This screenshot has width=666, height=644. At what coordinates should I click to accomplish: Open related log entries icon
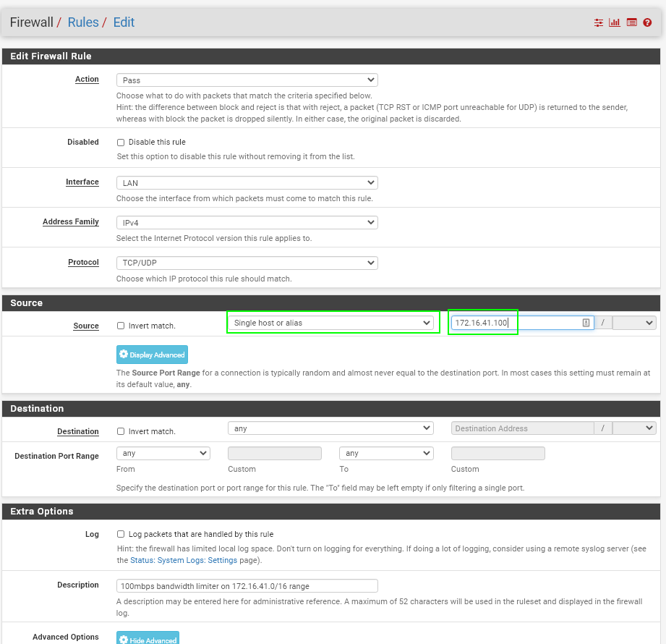tap(631, 22)
